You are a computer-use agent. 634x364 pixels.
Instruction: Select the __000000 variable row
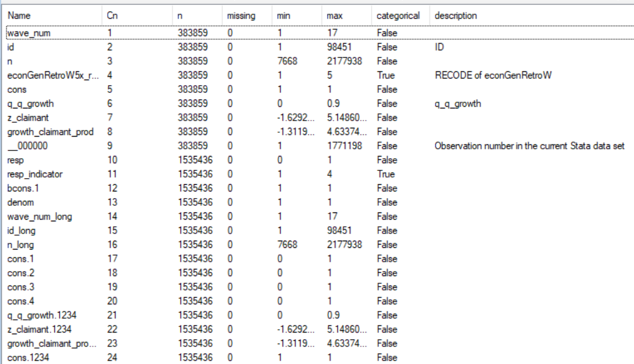tap(27, 146)
